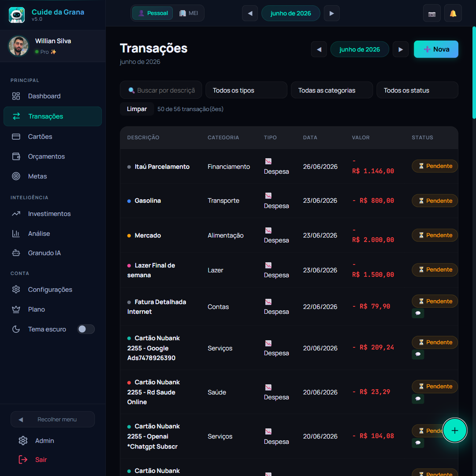
Task: Click Pendente status on Gasolina row
Action: pos(435,201)
